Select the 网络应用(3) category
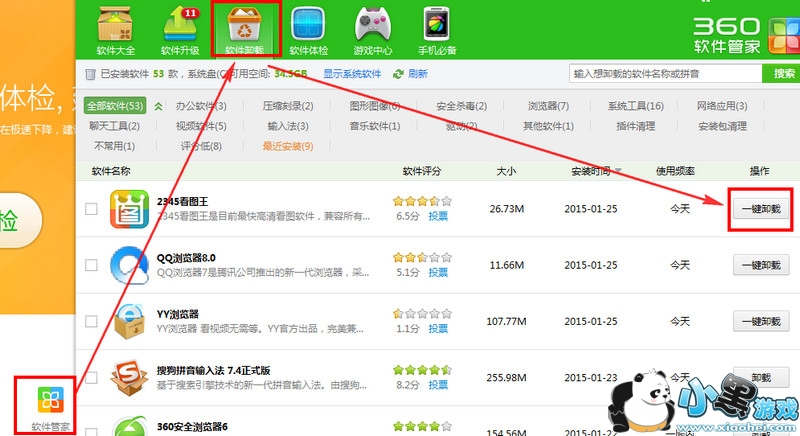Viewport: 800px width, 436px height. pos(722,106)
